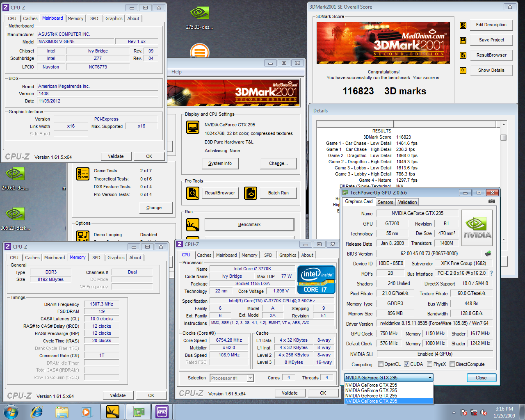Open the Processor #1 selection dropdown
The image size is (525, 420).
coord(232,378)
